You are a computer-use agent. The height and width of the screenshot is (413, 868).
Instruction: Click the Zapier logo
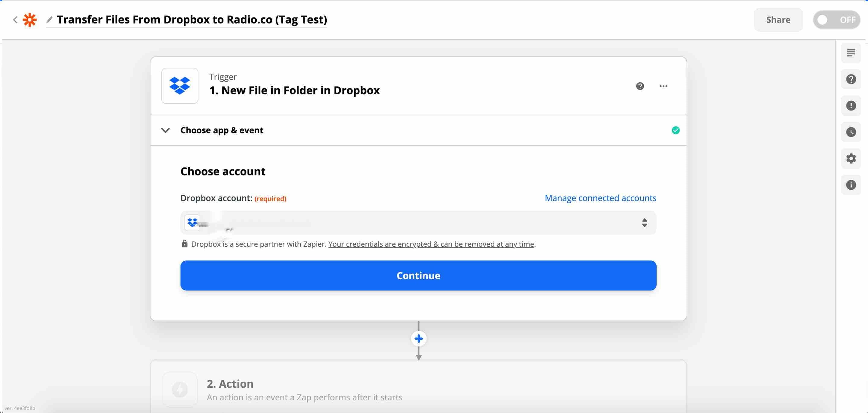[x=30, y=20]
